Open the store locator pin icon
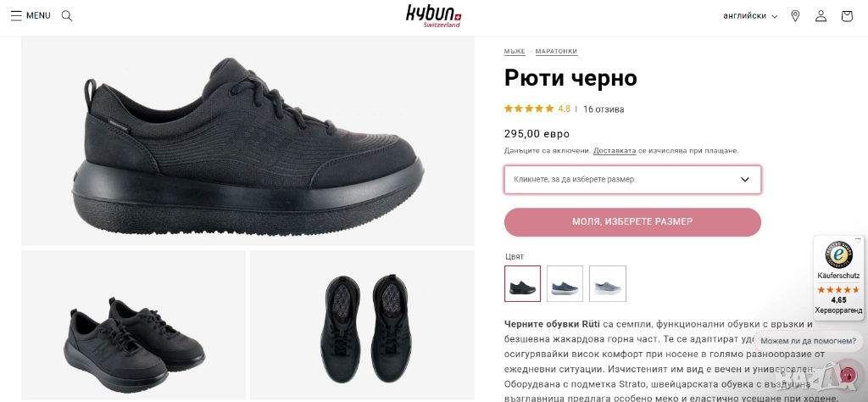Viewport: 868px width, 402px height. [x=795, y=16]
